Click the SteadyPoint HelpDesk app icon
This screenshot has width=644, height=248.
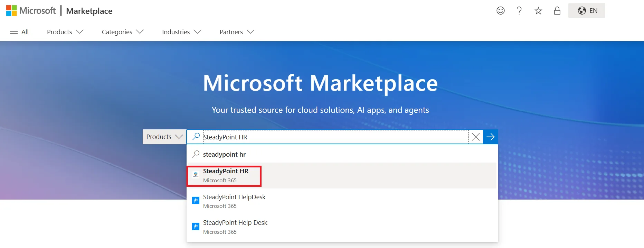[x=196, y=200]
